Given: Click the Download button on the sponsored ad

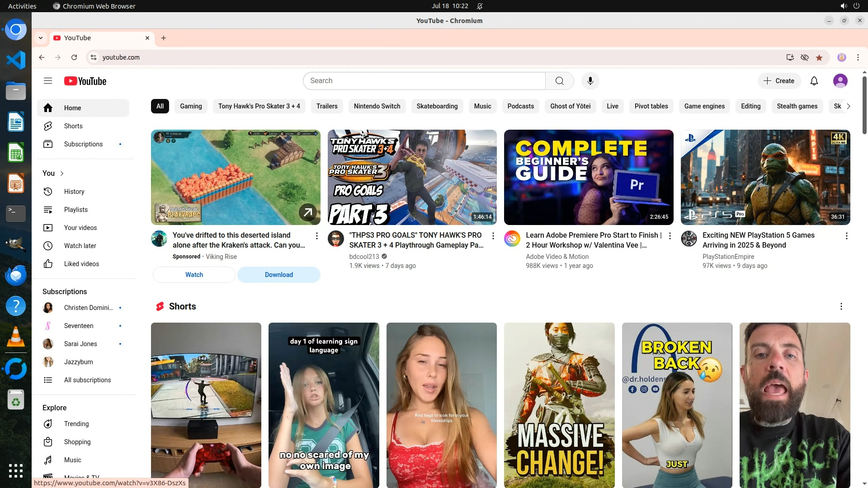Looking at the screenshot, I should click(278, 275).
